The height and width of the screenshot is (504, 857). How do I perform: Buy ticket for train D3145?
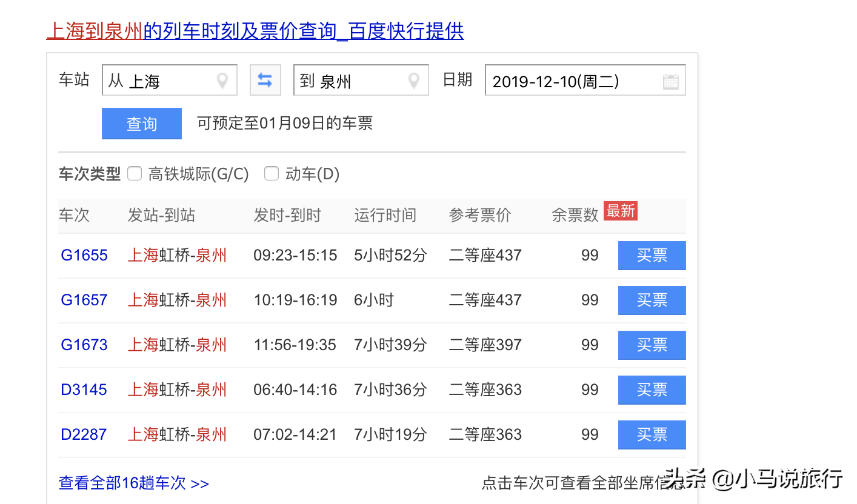coord(652,390)
